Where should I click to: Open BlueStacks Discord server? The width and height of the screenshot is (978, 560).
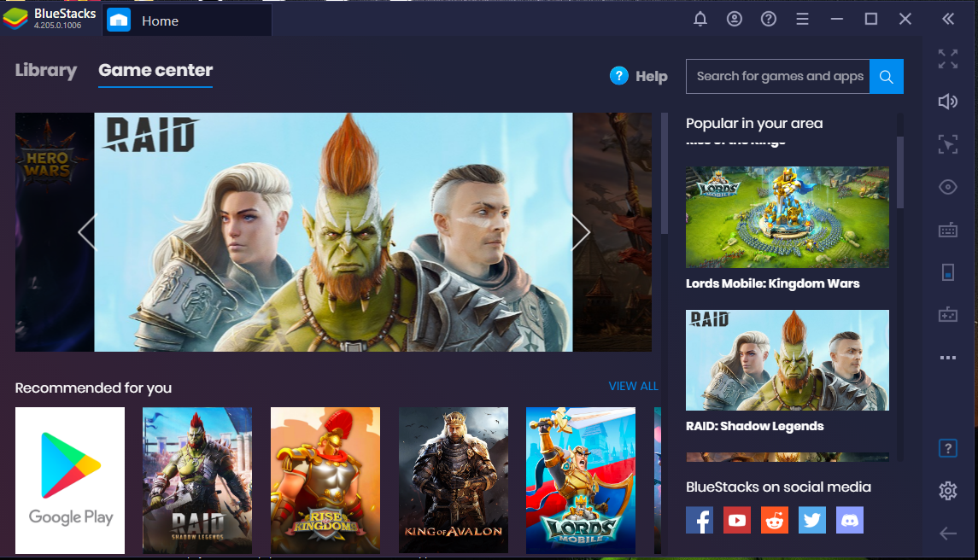pos(850,520)
